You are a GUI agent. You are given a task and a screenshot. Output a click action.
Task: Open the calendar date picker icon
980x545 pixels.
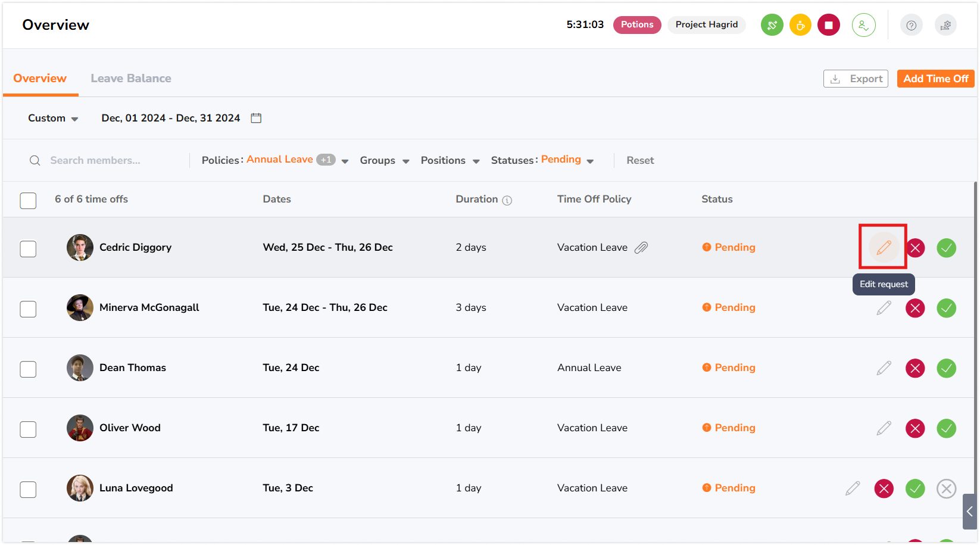pos(256,118)
